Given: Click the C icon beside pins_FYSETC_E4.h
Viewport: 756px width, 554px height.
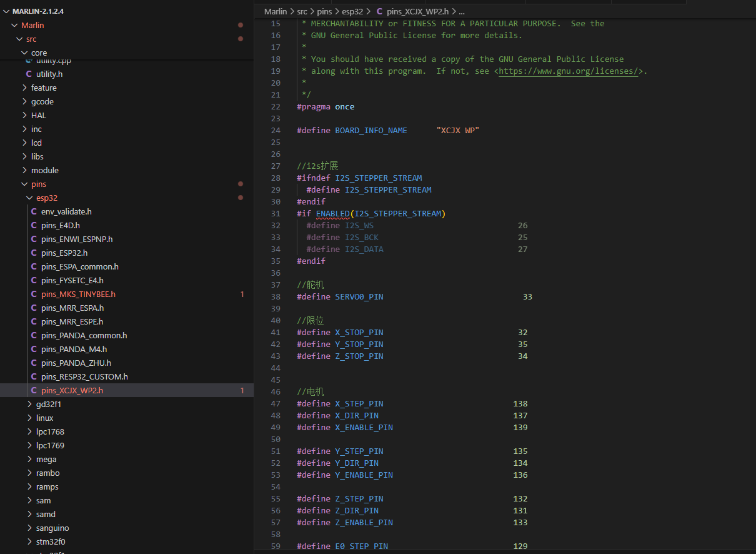Looking at the screenshot, I should (x=34, y=280).
